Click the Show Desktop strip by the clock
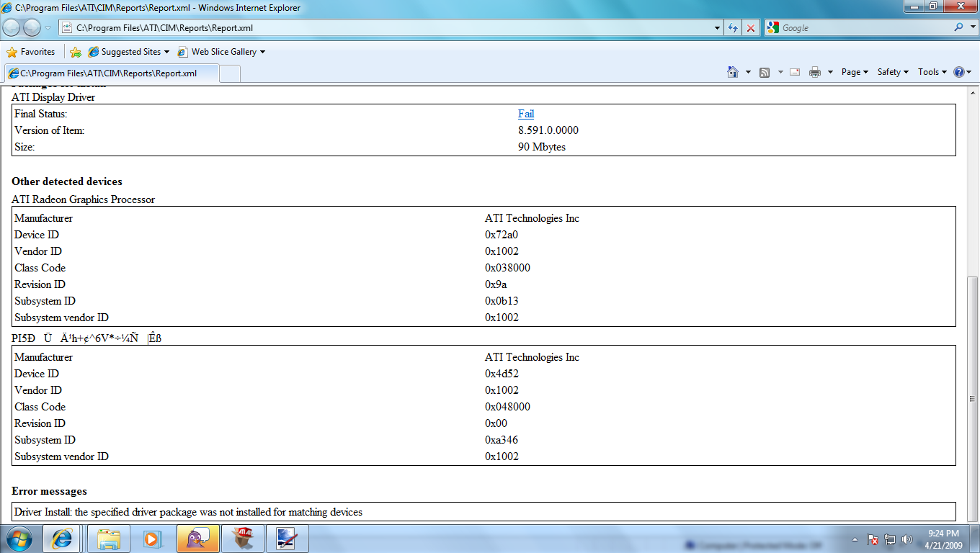980x553 pixels. pyautogui.click(x=974, y=539)
